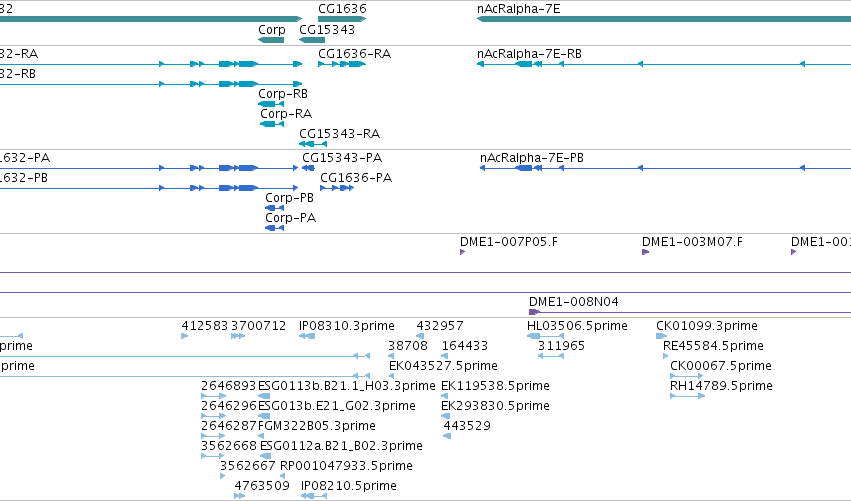Click the DME1-008N04 clone feature
Image resolution: width=851 pixels, height=501 pixels.
pos(690,312)
